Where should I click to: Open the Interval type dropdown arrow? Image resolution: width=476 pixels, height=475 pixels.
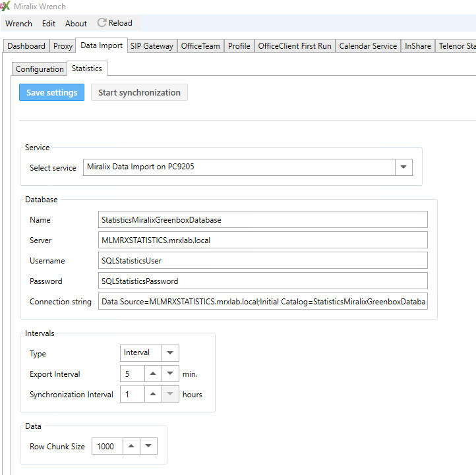click(170, 353)
